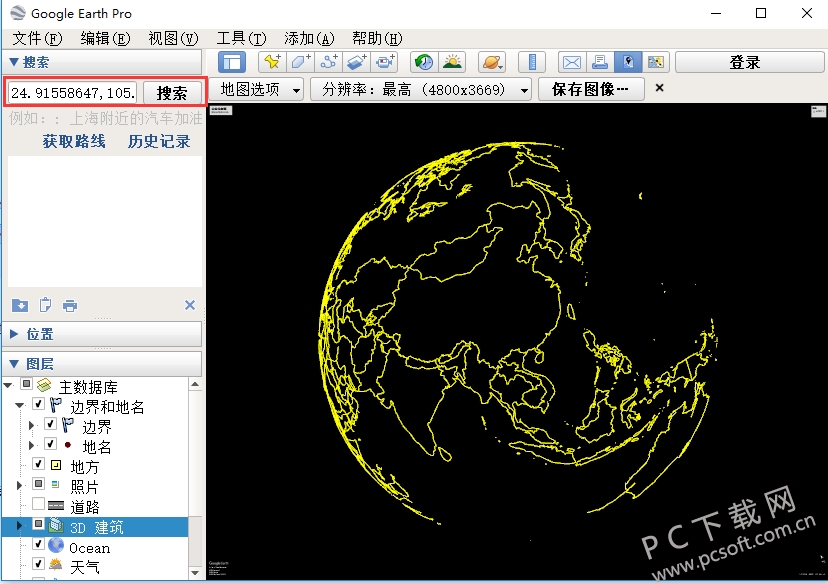828x584 pixels.
Task: Click the 搜索 search button
Action: 172,93
